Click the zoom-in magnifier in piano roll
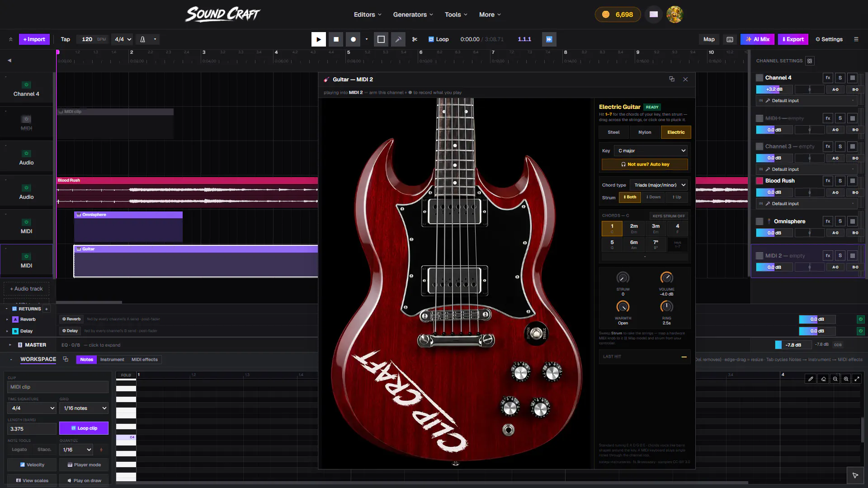Viewport: 868px width, 488px height. pyautogui.click(x=846, y=379)
